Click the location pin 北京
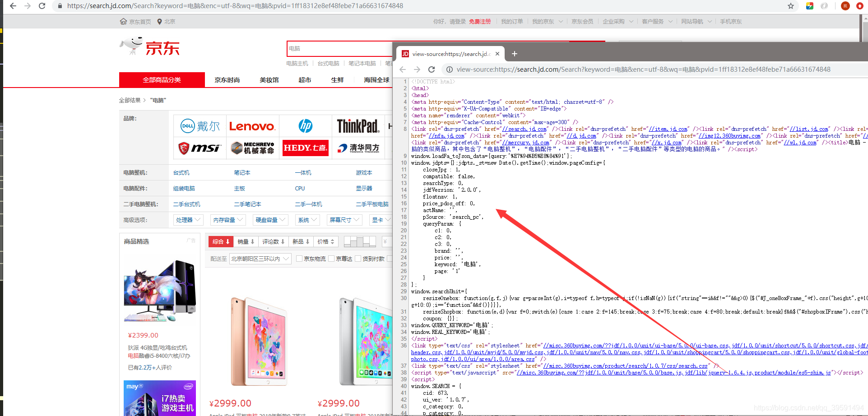This screenshot has width=868, height=416. (166, 22)
